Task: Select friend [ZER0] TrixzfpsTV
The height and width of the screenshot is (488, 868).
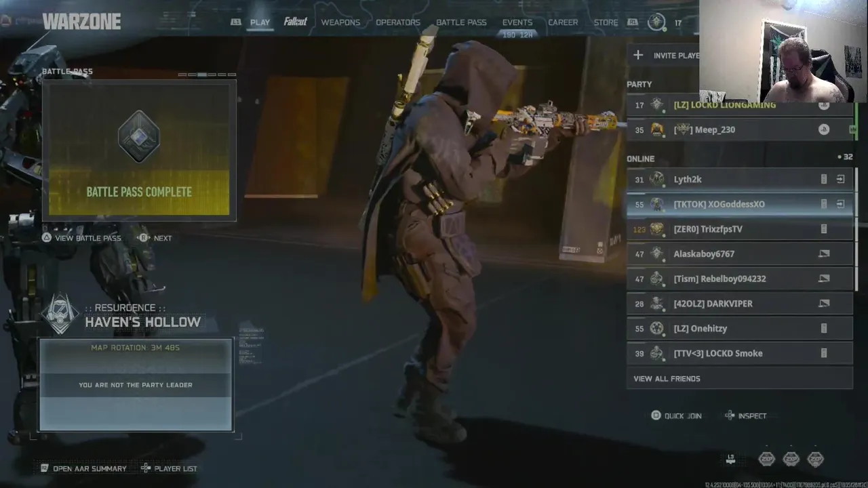Action: click(740, 229)
